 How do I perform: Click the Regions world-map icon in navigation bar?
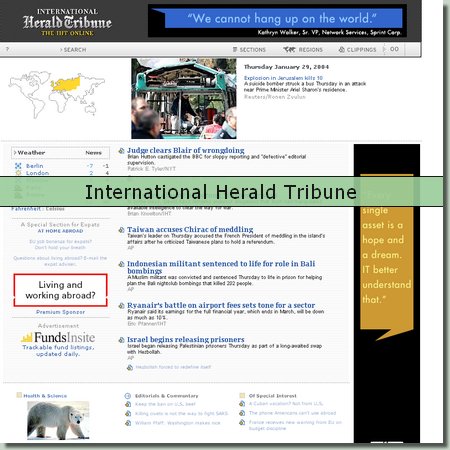pyautogui.click(x=289, y=49)
